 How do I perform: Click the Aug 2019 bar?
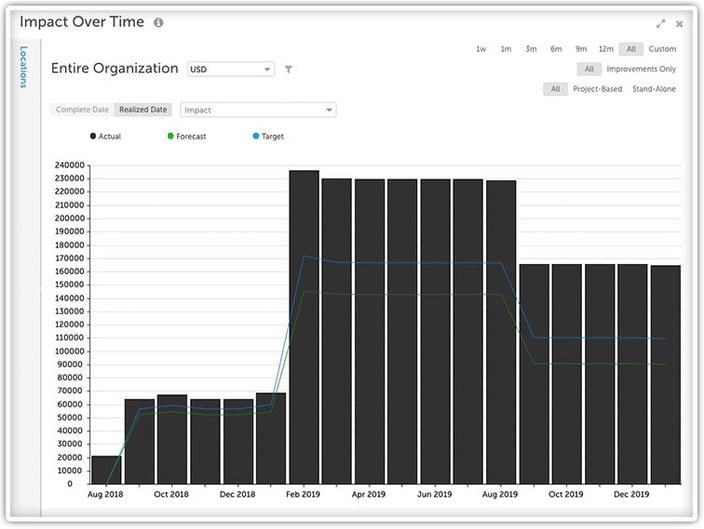(x=501, y=332)
